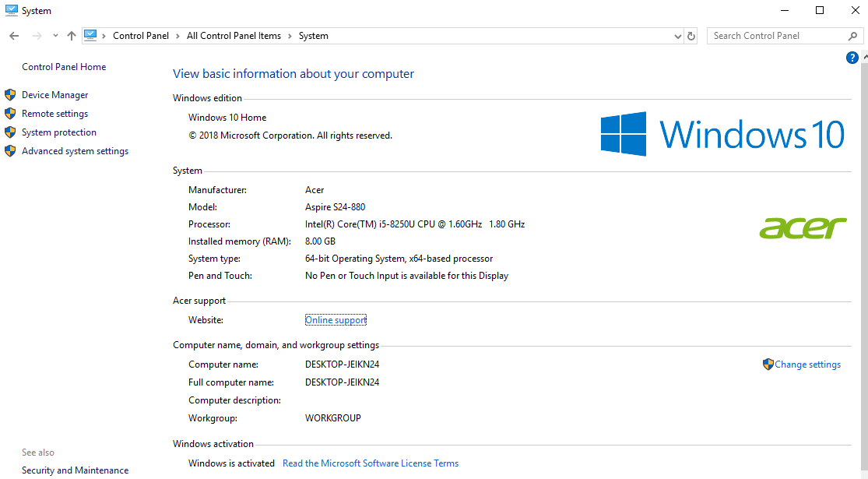Image resolution: width=868 pixels, height=479 pixels.
Task: Open Help with the blue question mark
Action: 852,58
